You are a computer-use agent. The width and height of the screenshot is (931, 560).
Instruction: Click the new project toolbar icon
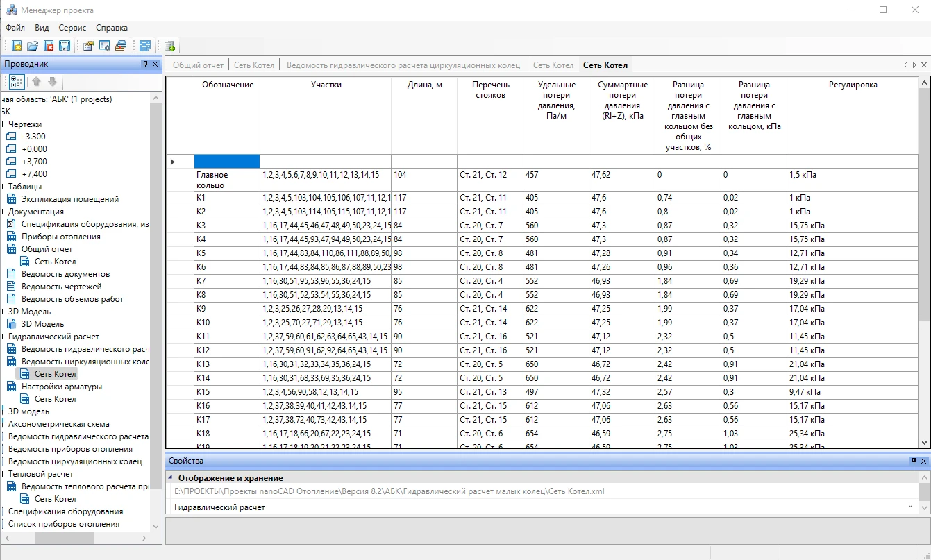[x=17, y=46]
